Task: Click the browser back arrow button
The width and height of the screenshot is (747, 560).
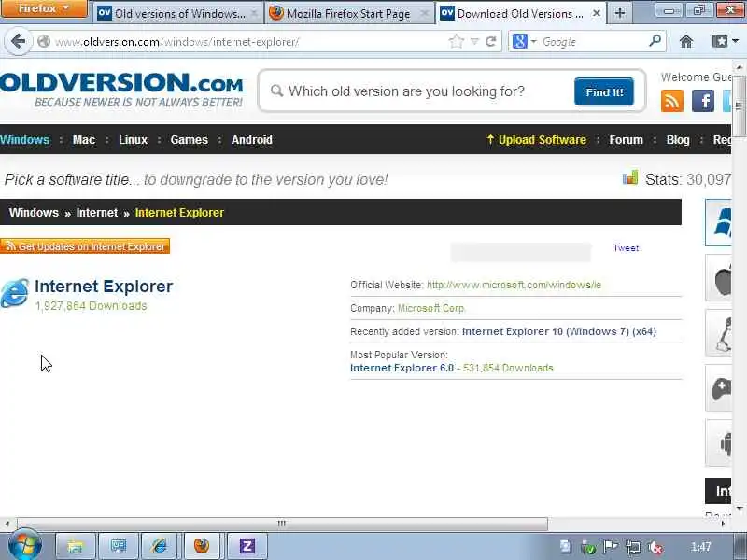Action: [x=18, y=41]
